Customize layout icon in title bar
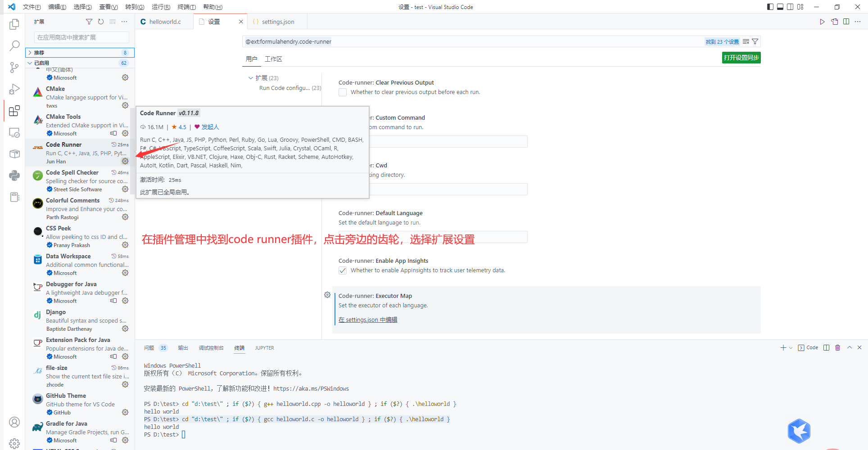868x450 pixels. pyautogui.click(x=800, y=7)
